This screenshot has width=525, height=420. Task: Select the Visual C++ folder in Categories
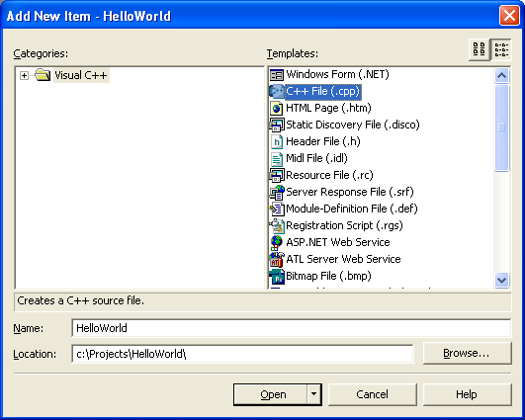[x=81, y=75]
